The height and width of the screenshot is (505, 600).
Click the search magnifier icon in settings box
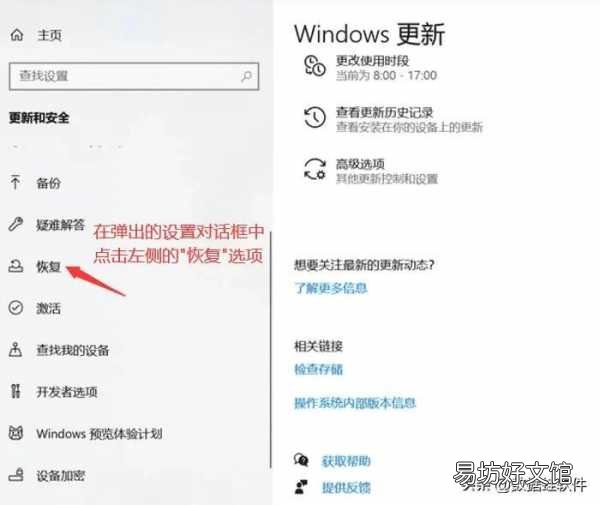tap(246, 76)
